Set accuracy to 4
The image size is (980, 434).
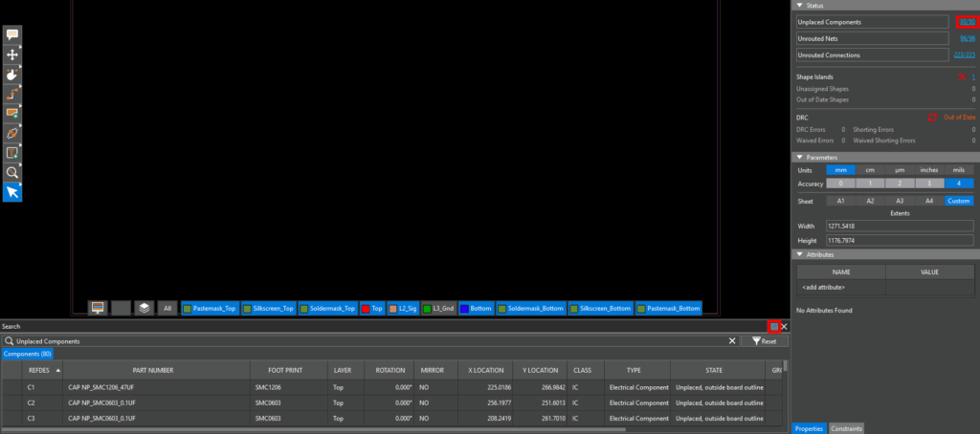click(959, 184)
